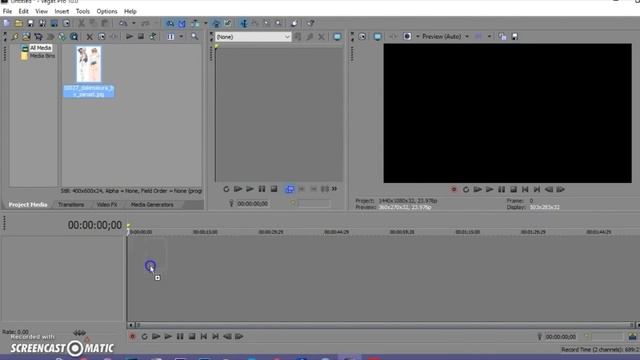The height and width of the screenshot is (360, 640).
Task: Click Go to End in video preview transport
Action: (x=537, y=189)
